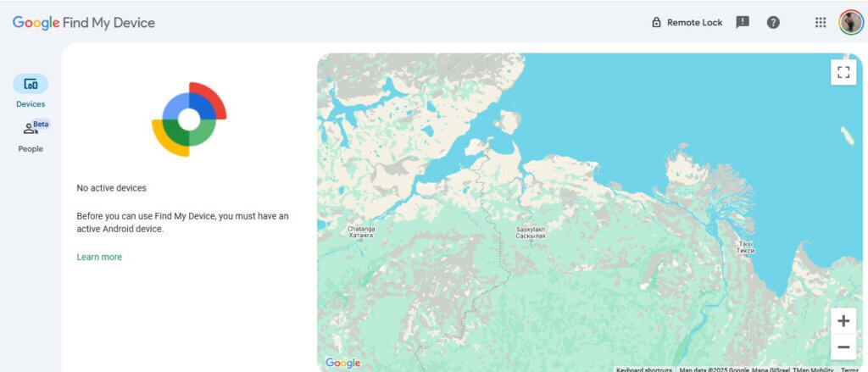Zoom in on the map
868x372 pixels.
[843, 321]
